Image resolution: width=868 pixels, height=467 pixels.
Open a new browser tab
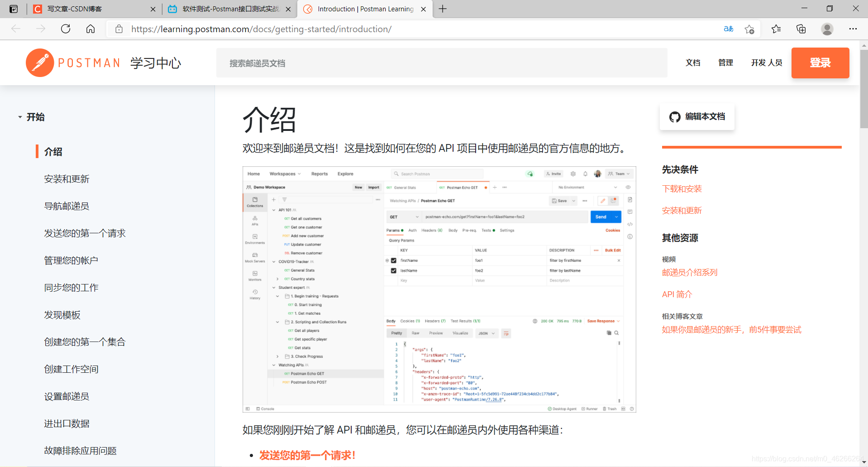pos(443,9)
